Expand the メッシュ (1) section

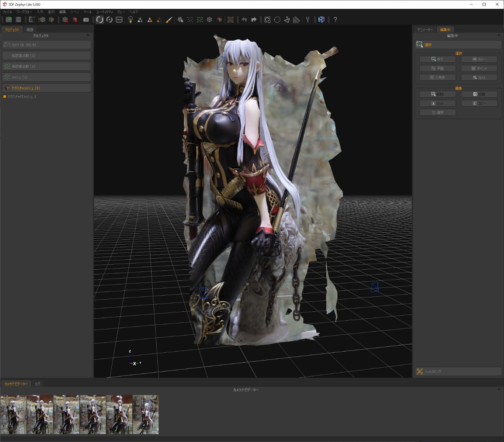click(46, 77)
